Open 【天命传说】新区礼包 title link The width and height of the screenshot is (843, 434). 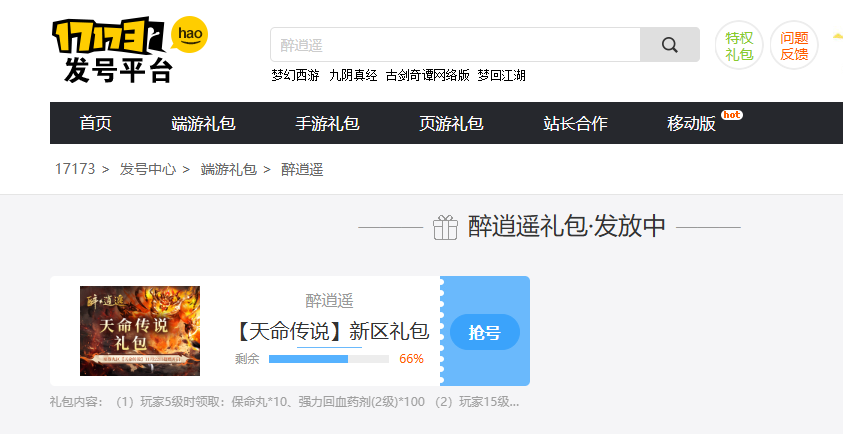pyautogui.click(x=330, y=331)
